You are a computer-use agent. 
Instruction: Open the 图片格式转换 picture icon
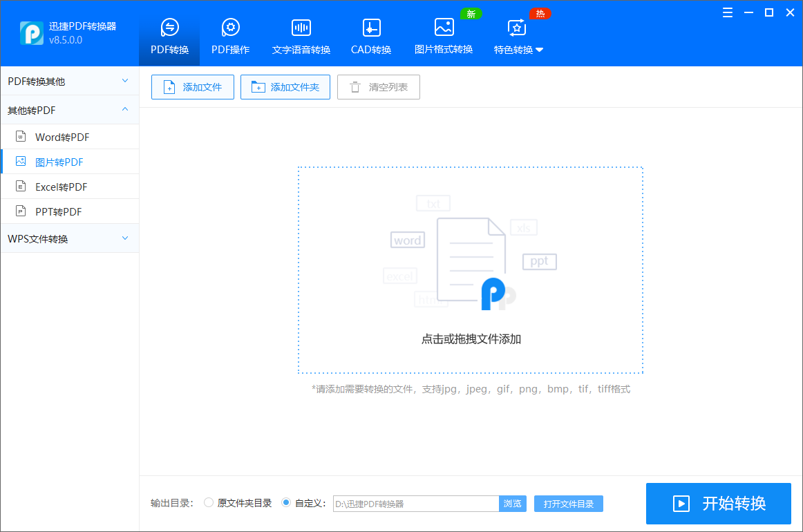click(444, 27)
